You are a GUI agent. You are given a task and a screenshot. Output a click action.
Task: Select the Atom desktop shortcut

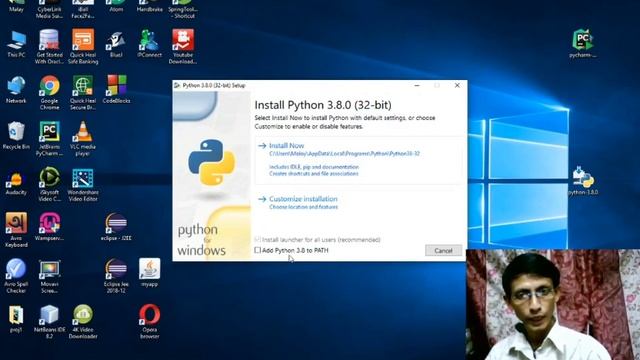click(x=116, y=6)
